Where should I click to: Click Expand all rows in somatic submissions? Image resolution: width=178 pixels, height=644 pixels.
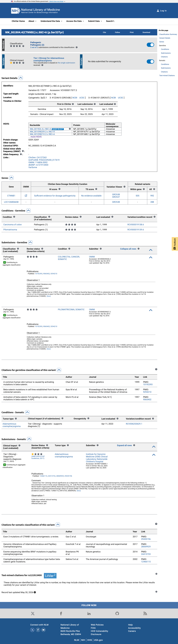(x=124, y=445)
